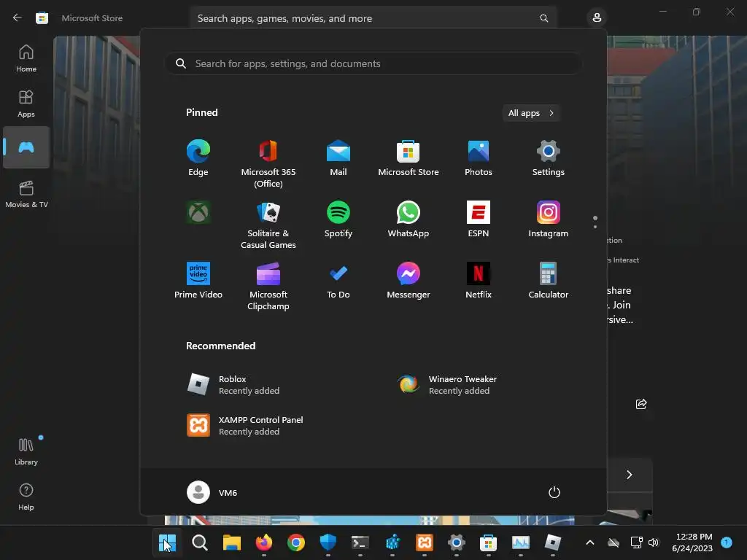Image resolution: width=747 pixels, height=560 pixels.
Task: Open the Xbox pinned app icon
Action: click(x=198, y=212)
